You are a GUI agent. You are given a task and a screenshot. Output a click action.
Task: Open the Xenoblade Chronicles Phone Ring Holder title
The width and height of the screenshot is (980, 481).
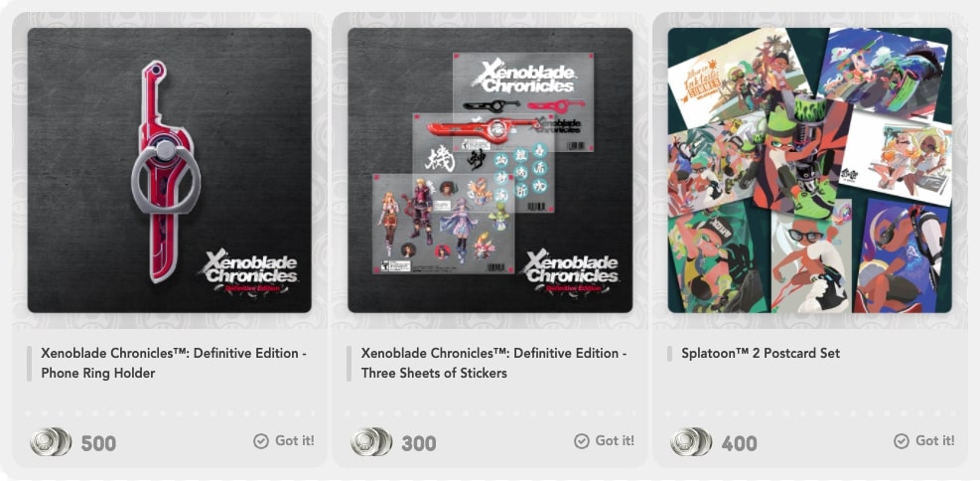(173, 363)
